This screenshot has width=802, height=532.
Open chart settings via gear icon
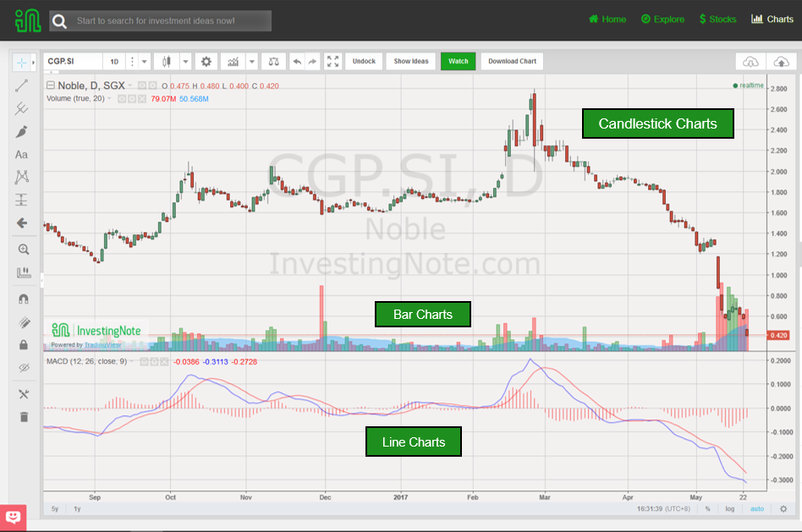tap(206, 61)
